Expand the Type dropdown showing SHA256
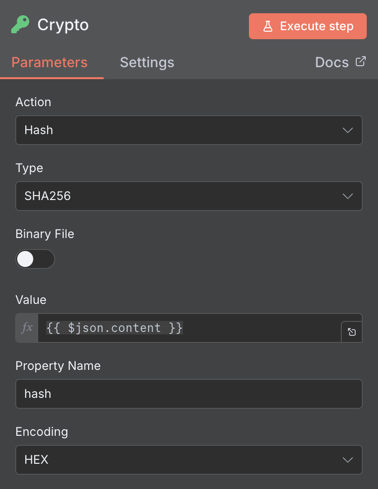The width and height of the screenshot is (378, 489). point(189,196)
